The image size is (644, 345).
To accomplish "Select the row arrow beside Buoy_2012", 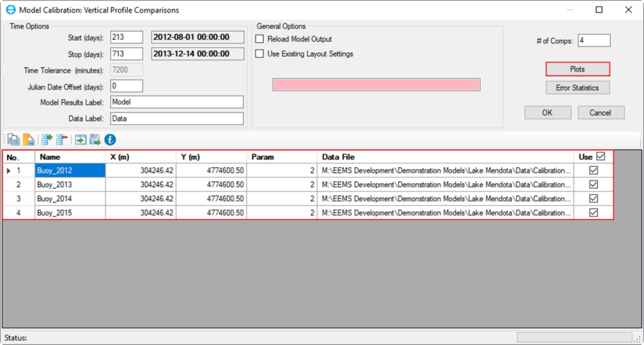I will (x=9, y=170).
